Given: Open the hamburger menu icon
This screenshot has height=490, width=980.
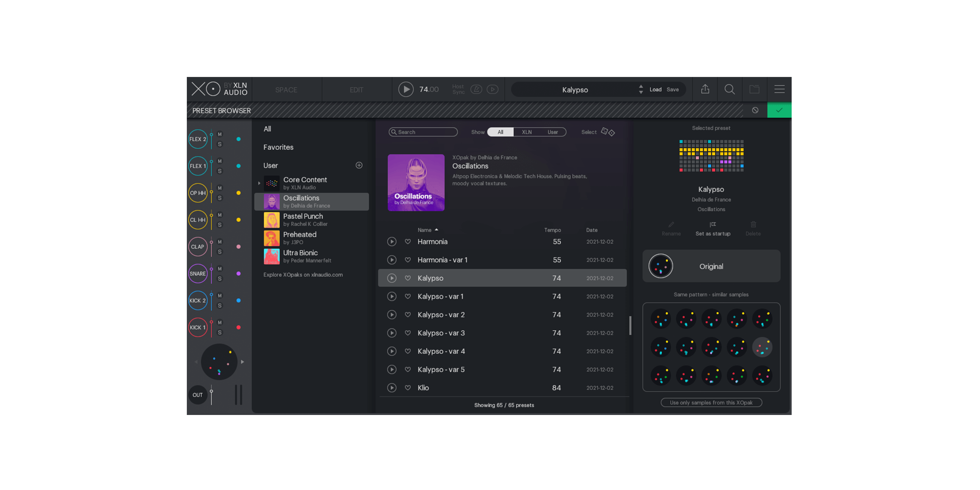Looking at the screenshot, I should click(x=779, y=89).
